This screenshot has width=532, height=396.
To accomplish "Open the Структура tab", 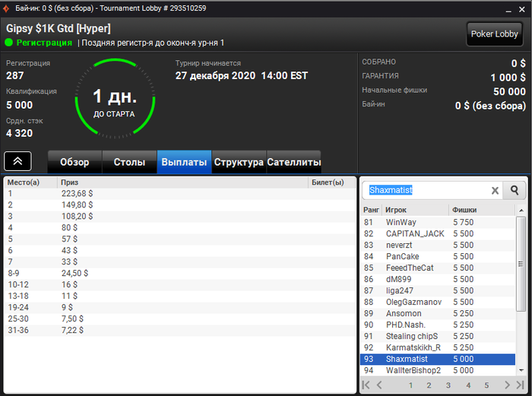I will pyautogui.click(x=239, y=162).
